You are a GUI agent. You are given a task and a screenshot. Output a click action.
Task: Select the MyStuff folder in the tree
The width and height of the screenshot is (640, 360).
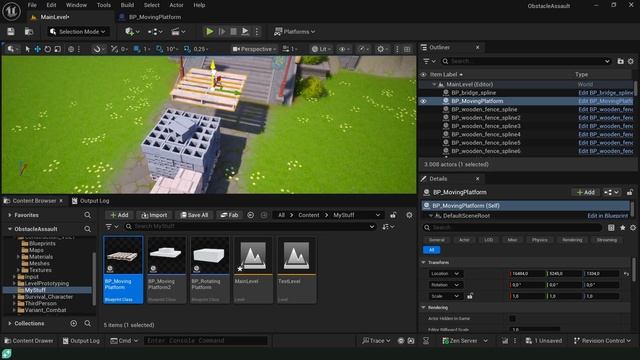click(x=35, y=290)
